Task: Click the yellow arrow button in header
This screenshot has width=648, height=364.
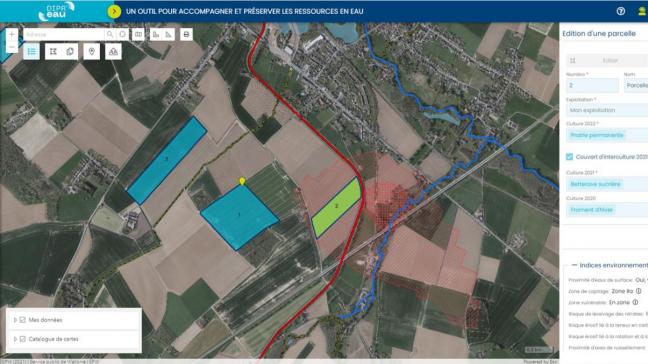Action: (x=114, y=11)
